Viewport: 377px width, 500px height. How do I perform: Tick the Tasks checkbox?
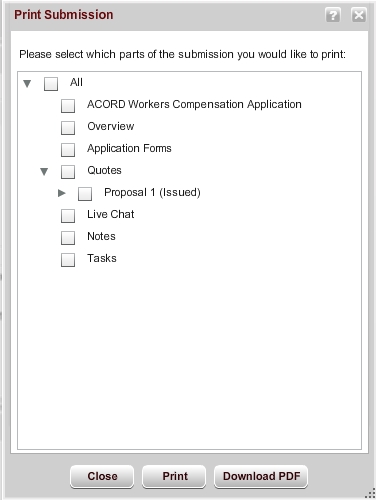[x=68, y=260]
